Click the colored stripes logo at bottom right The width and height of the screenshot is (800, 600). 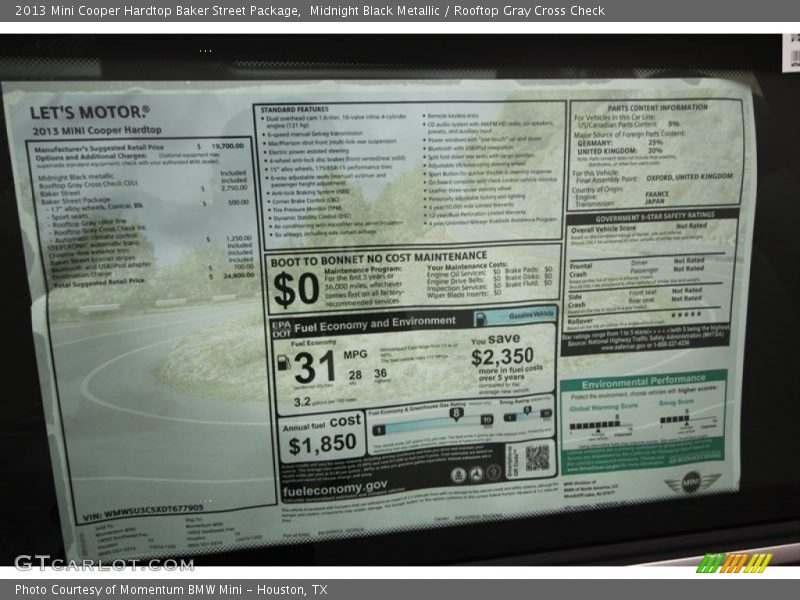click(x=734, y=563)
